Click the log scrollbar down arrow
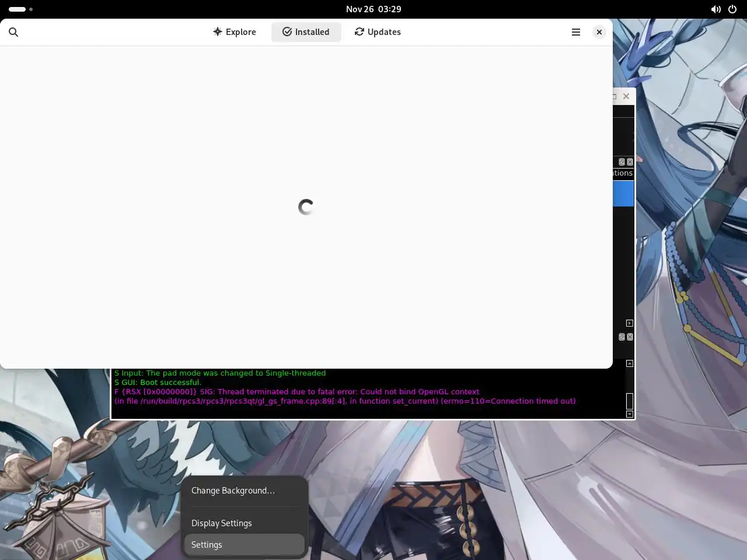Viewport: 747px width, 560px height. click(630, 414)
